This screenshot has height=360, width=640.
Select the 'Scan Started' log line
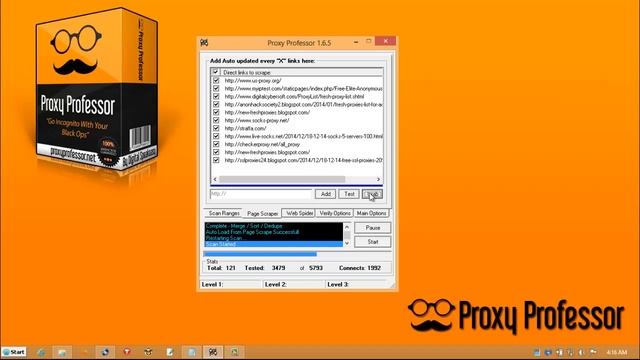pos(273,244)
